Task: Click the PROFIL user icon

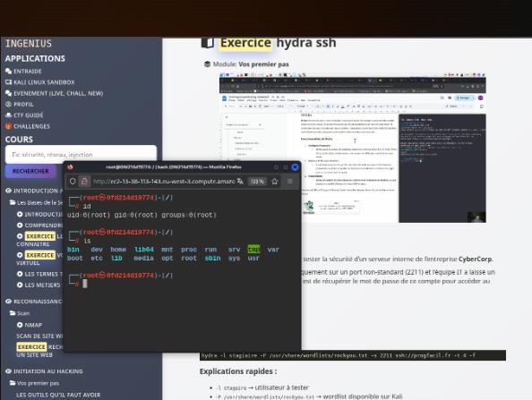Action: (8, 104)
